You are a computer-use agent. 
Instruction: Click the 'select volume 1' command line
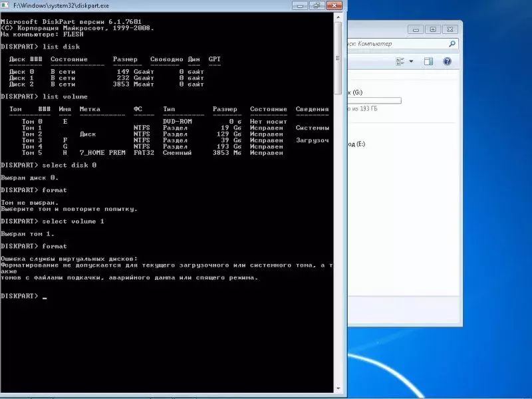tap(53, 221)
